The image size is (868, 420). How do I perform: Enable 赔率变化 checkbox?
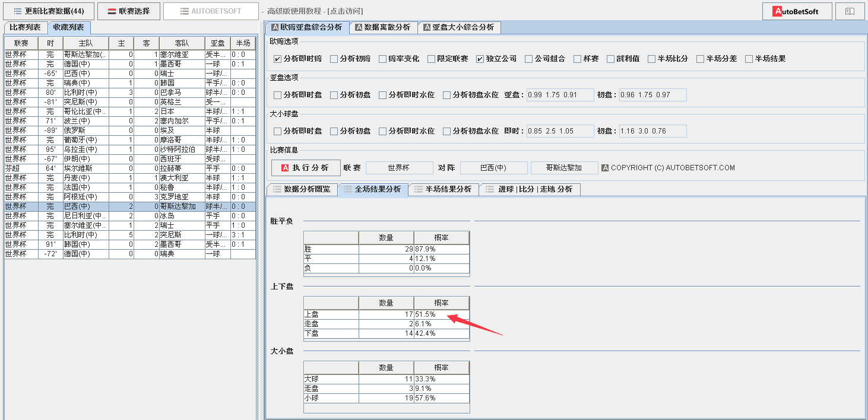click(x=382, y=59)
